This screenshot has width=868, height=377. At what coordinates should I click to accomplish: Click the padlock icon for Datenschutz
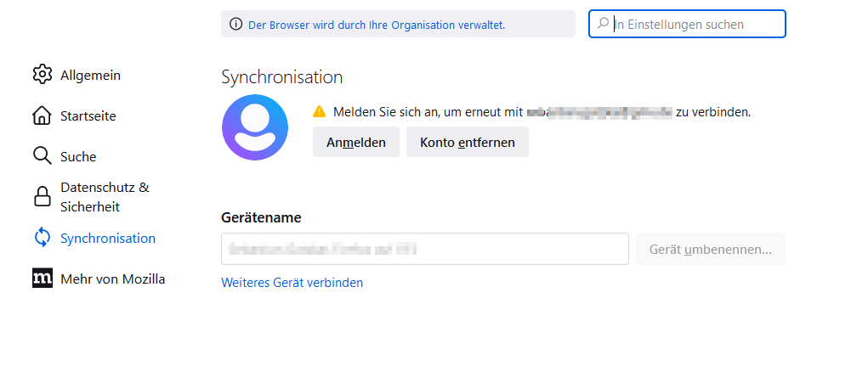pos(43,197)
